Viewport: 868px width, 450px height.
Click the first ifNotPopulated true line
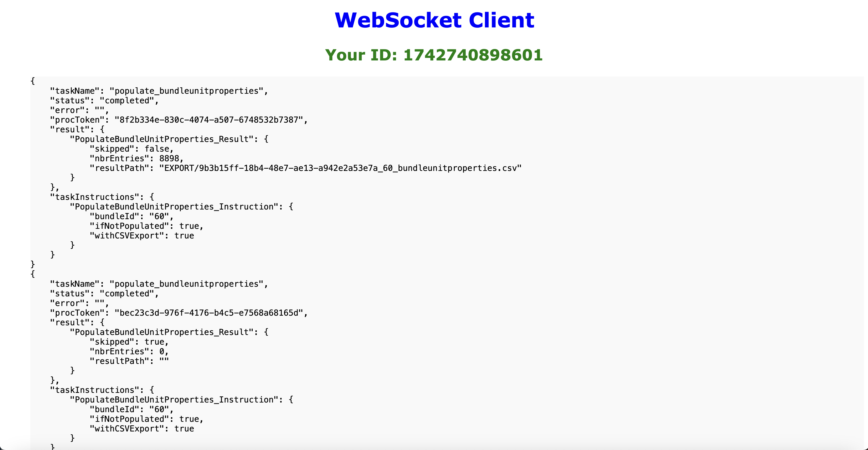[x=146, y=226]
